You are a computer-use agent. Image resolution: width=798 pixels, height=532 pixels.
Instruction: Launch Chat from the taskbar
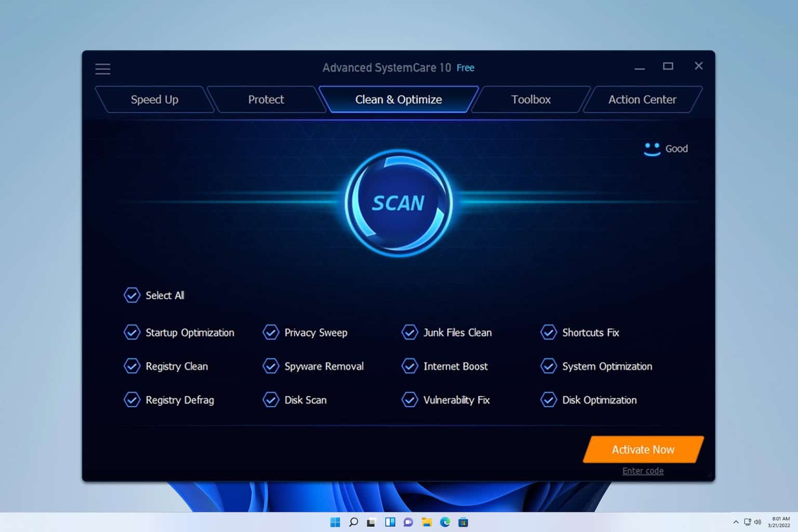[408, 522]
